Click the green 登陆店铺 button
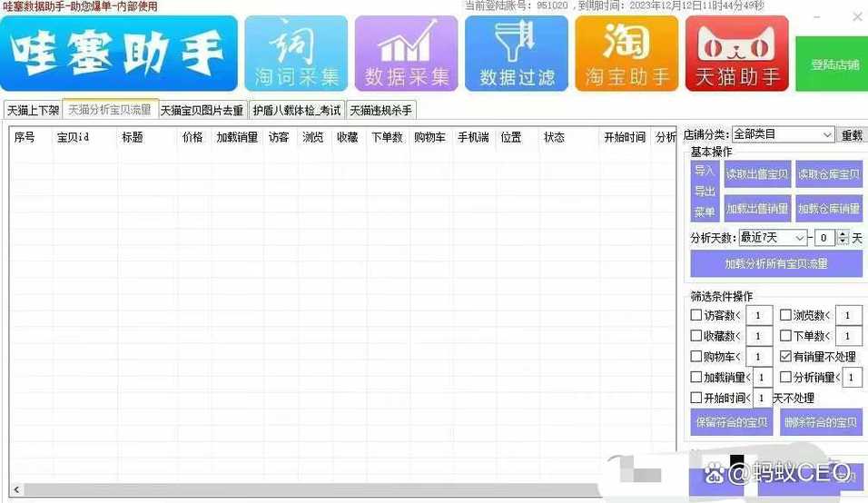The height and width of the screenshot is (503, 868). pos(832,64)
